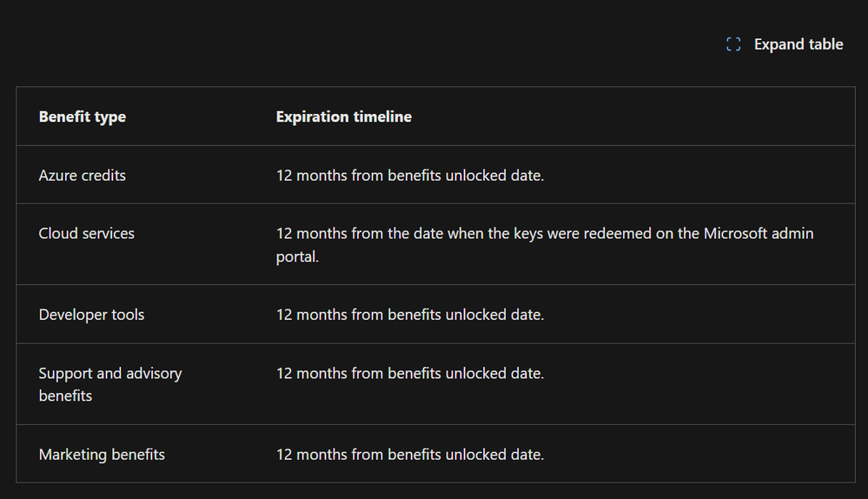Image resolution: width=868 pixels, height=499 pixels.
Task: Click the Benefit type column header
Action: pos(83,116)
